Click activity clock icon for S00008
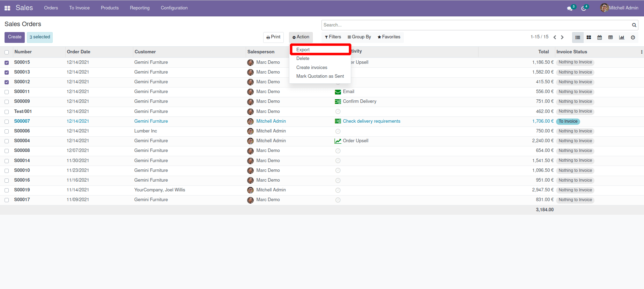 tap(338, 151)
